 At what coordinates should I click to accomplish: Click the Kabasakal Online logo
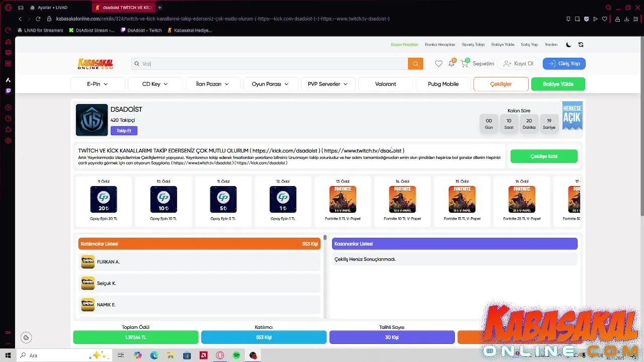pos(96,64)
